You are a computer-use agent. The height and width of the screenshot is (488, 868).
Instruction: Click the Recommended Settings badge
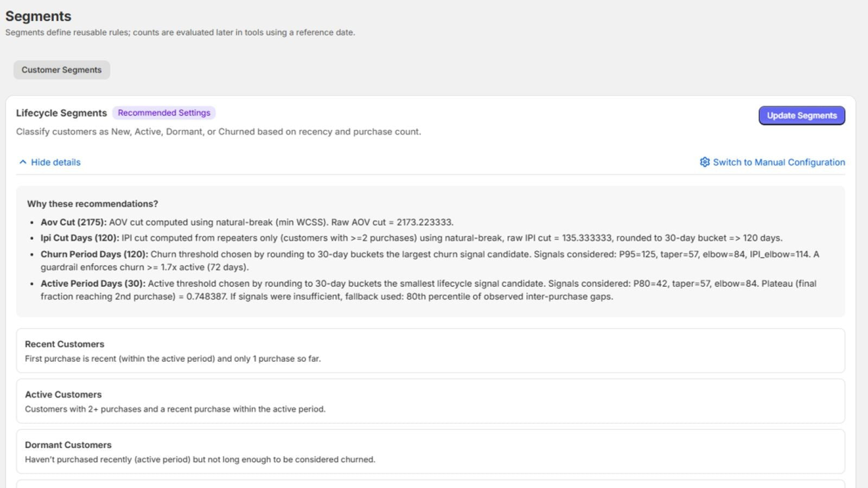(164, 113)
